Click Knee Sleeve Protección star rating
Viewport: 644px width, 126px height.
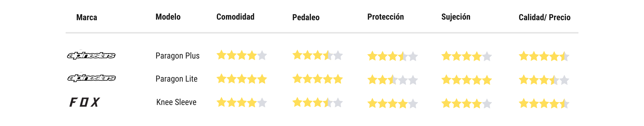click(392, 103)
